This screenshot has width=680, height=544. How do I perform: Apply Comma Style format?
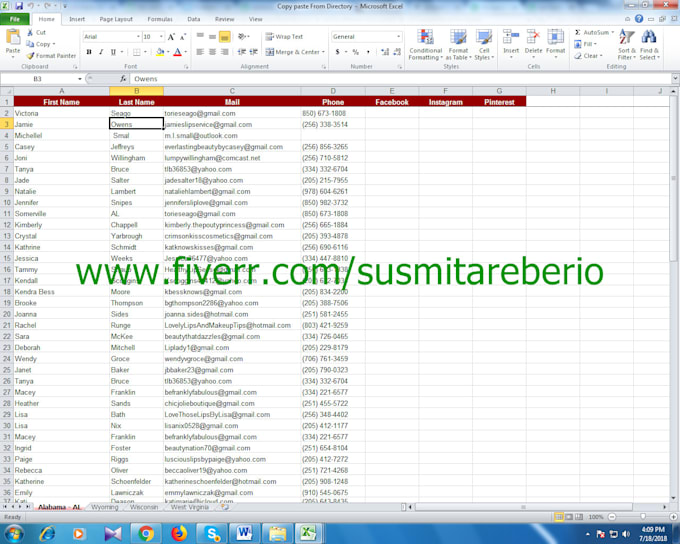[368, 52]
